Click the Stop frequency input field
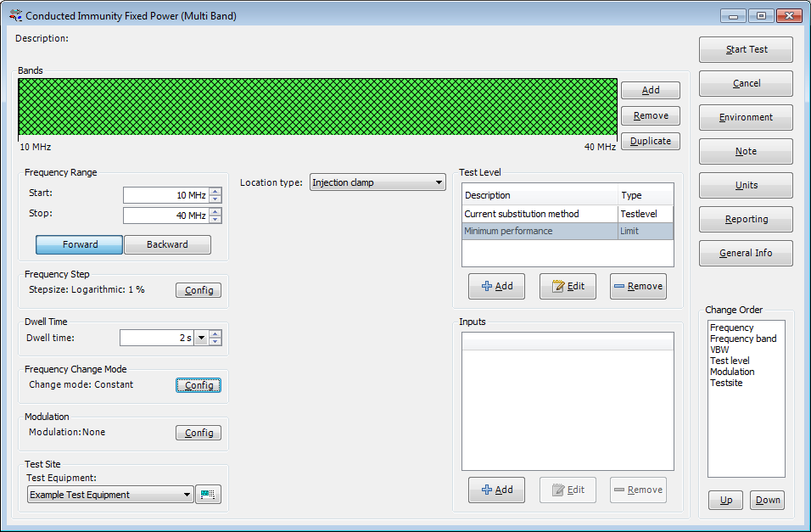 (166, 216)
